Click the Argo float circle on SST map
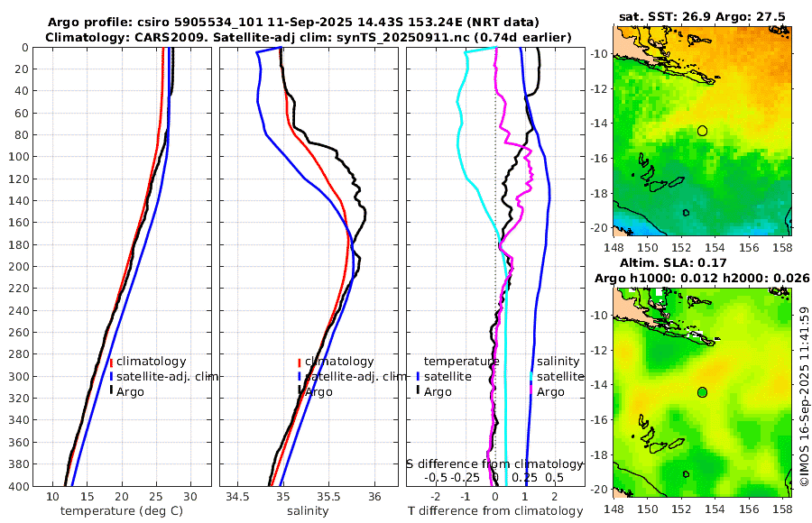The width and height of the screenshot is (812, 523). click(x=702, y=131)
